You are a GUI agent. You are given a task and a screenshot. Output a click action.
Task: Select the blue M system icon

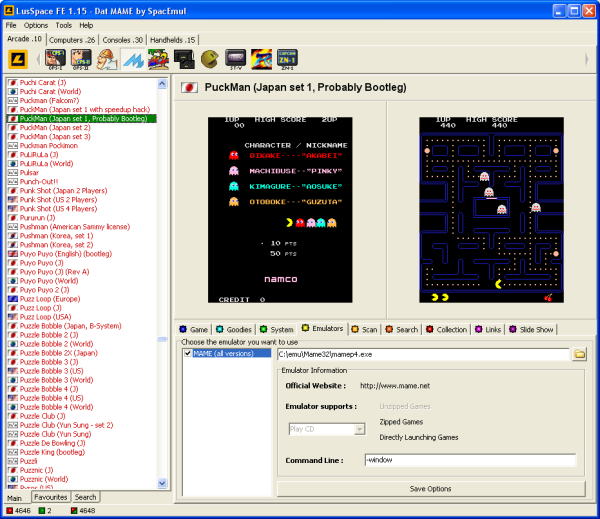pos(133,60)
